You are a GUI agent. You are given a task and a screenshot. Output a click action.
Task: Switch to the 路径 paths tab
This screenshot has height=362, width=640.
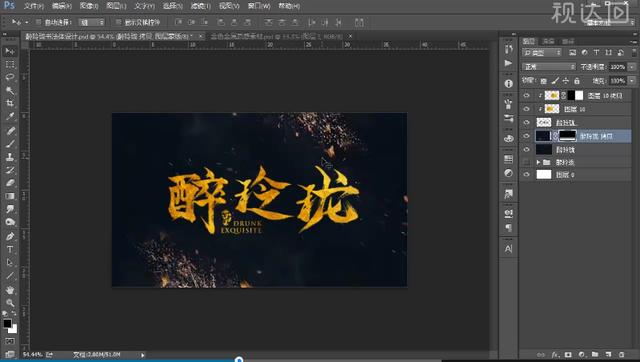point(568,41)
